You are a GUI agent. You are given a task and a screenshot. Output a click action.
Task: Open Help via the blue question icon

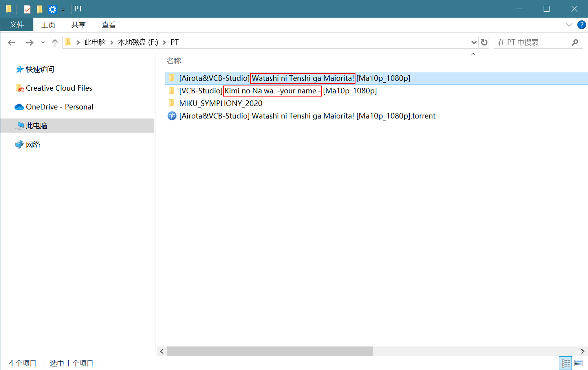coord(582,25)
